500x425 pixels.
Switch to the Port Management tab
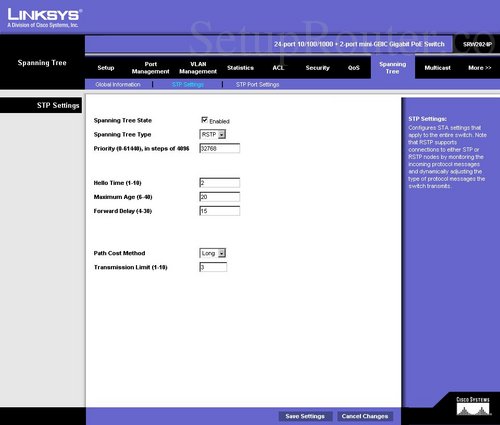150,68
